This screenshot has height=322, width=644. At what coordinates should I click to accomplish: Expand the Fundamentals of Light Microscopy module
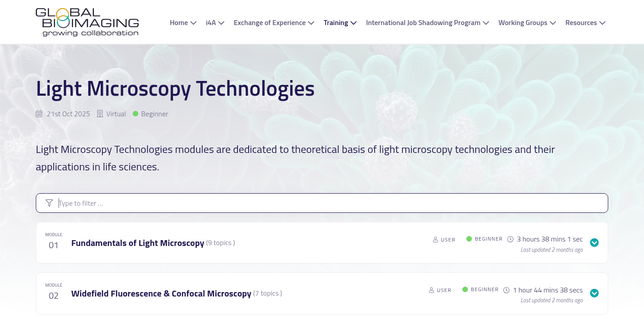pos(594,242)
